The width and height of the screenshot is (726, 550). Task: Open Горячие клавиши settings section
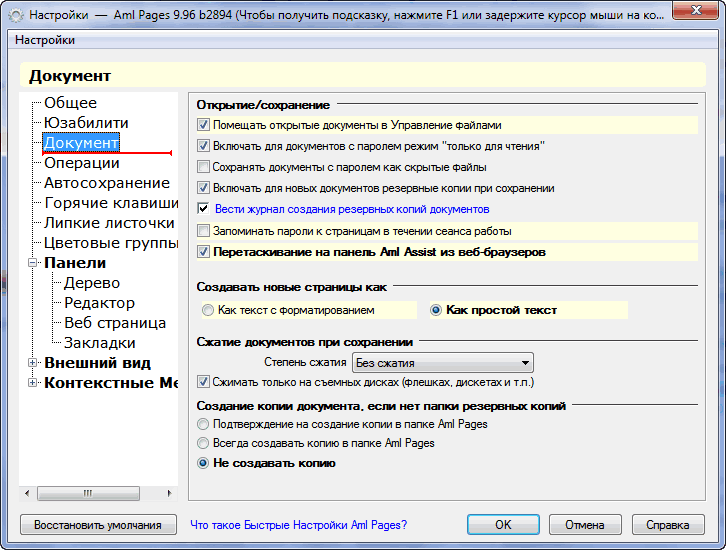111,203
